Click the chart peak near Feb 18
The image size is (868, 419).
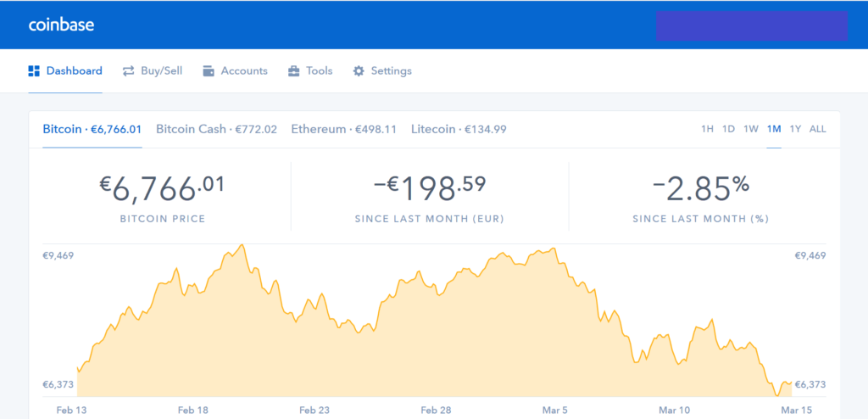tap(242, 244)
